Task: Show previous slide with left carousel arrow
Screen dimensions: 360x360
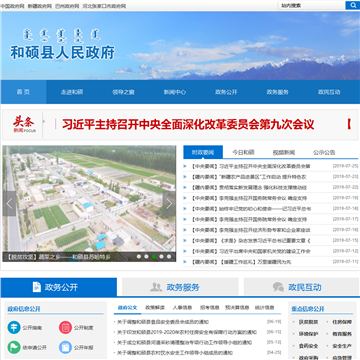Action: (x=9, y=203)
